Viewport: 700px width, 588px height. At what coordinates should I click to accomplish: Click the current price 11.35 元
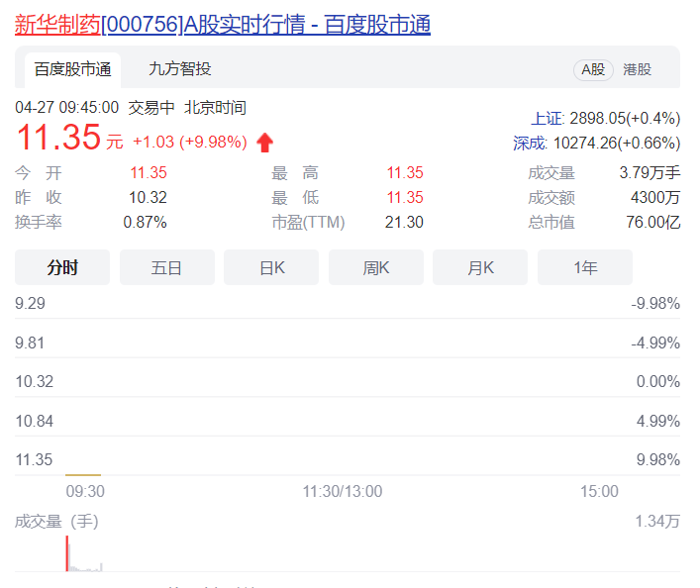pyautogui.click(x=69, y=137)
